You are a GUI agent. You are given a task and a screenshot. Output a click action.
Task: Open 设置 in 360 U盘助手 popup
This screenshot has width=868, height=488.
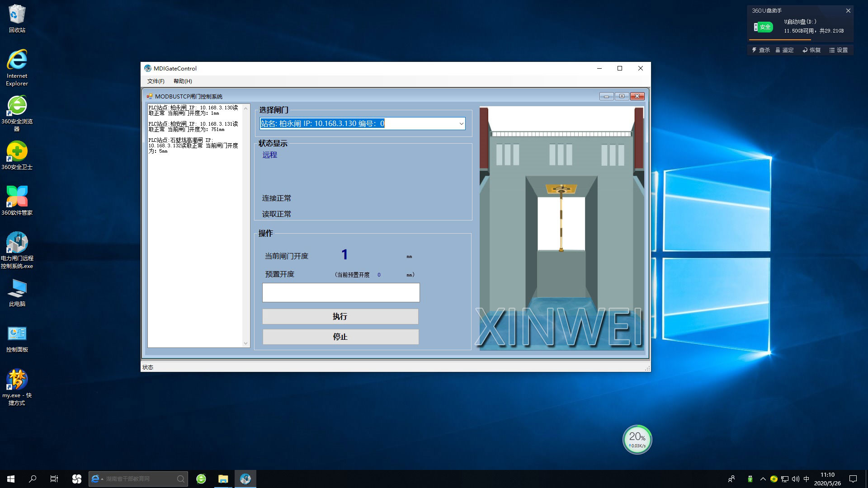coord(839,50)
